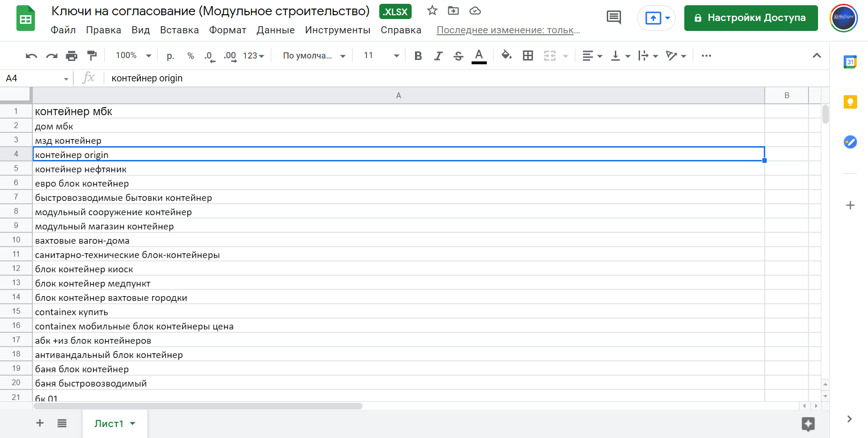Click the Redo arrow icon
The height and width of the screenshot is (438, 868).
click(x=51, y=56)
